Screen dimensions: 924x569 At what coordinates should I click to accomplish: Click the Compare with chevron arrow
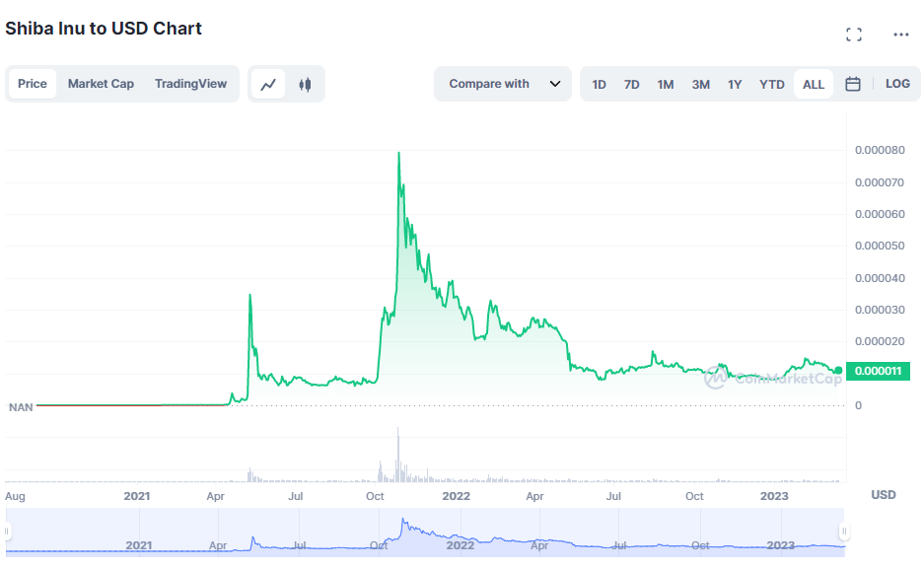coord(554,84)
